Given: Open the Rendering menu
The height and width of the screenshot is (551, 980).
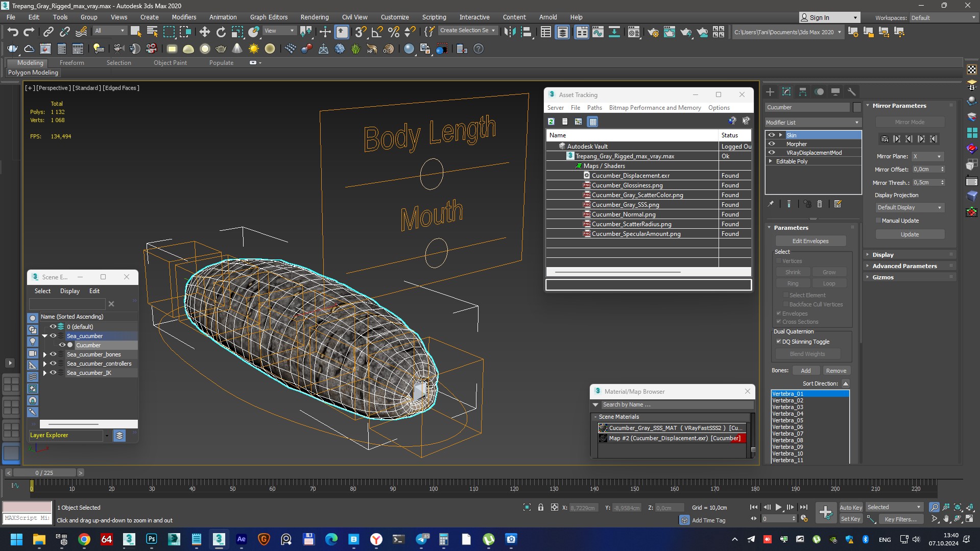Looking at the screenshot, I should 314,17.
